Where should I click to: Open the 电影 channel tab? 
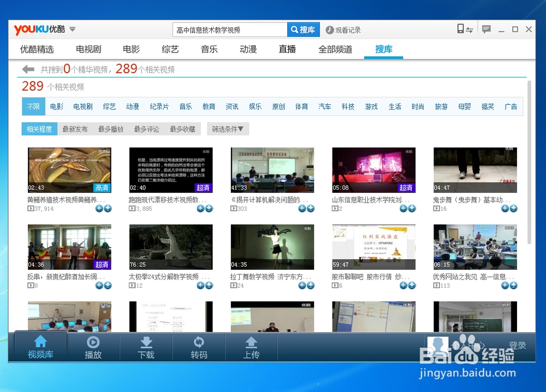pos(131,49)
